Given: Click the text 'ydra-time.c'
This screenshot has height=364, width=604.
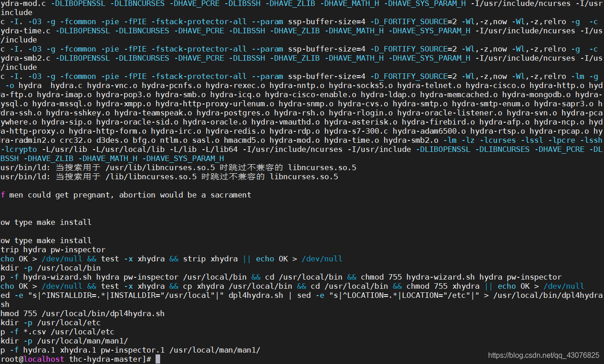Looking at the screenshot, I should pos(26,31).
